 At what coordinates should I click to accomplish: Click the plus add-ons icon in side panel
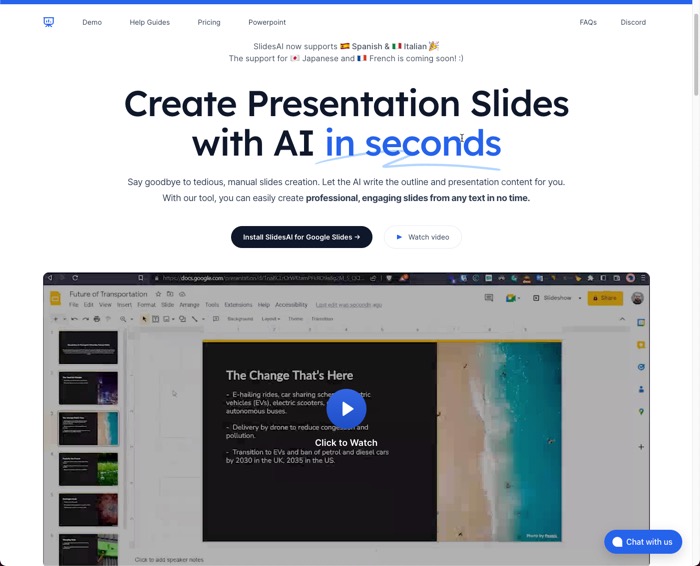click(641, 447)
